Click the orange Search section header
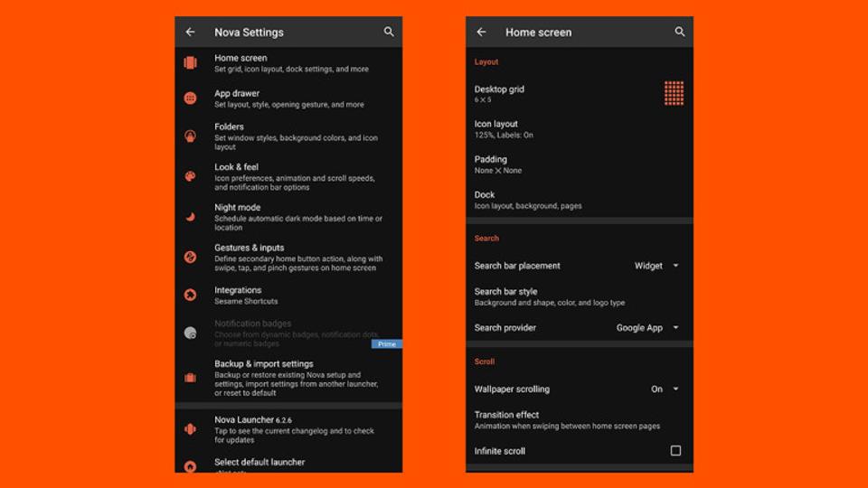 (x=486, y=239)
